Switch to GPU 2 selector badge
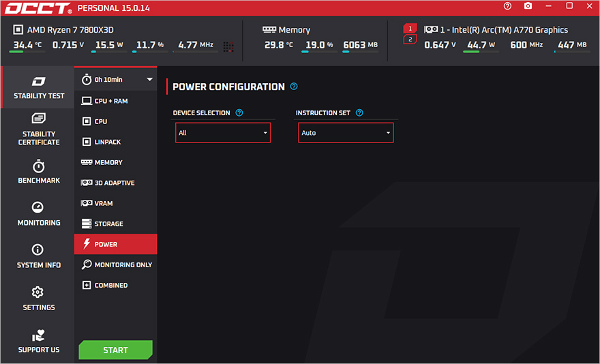The image size is (600, 364). tap(410, 39)
